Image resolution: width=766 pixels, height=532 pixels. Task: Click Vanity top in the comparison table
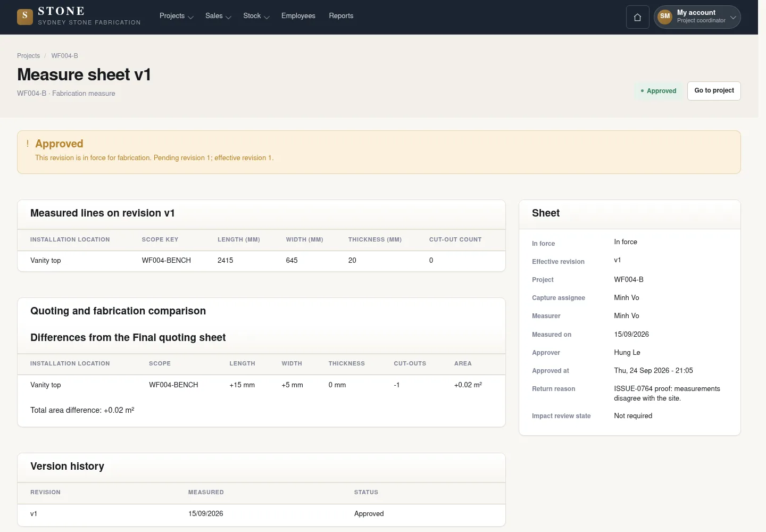tap(46, 385)
